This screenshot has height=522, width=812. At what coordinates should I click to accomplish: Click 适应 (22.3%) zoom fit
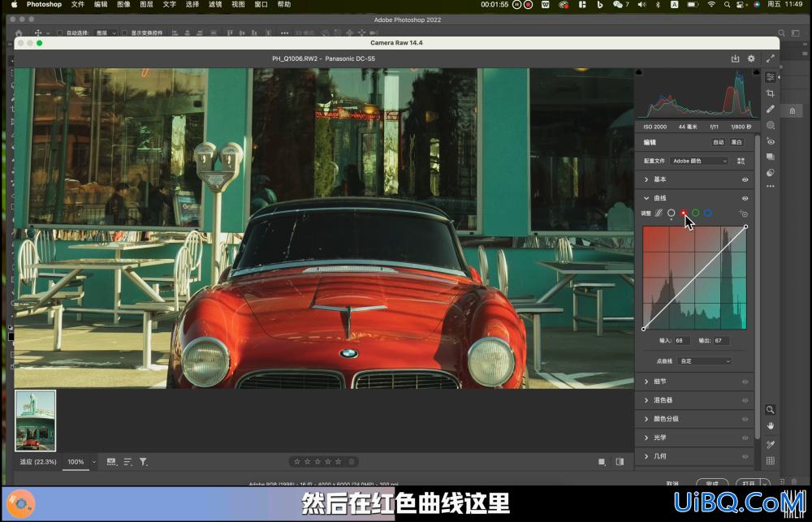click(38, 462)
